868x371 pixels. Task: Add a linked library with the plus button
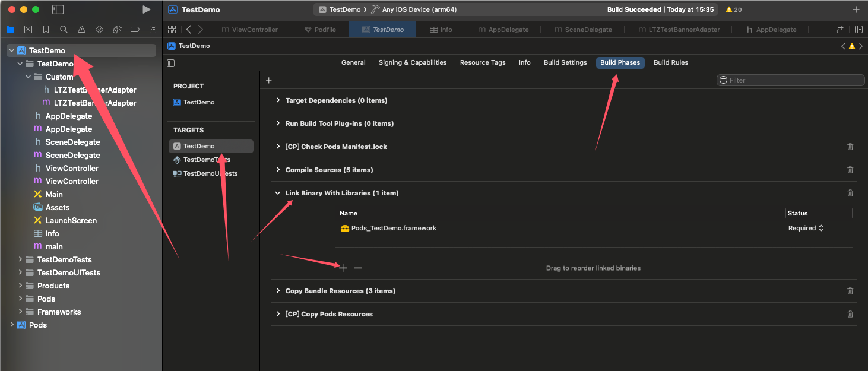pyautogui.click(x=343, y=268)
